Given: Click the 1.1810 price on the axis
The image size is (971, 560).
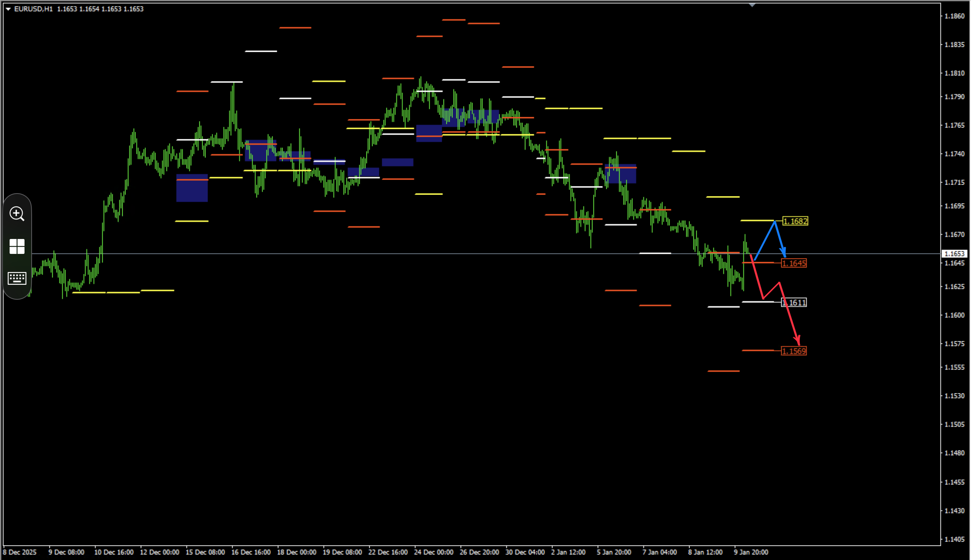Looking at the screenshot, I should 955,73.
